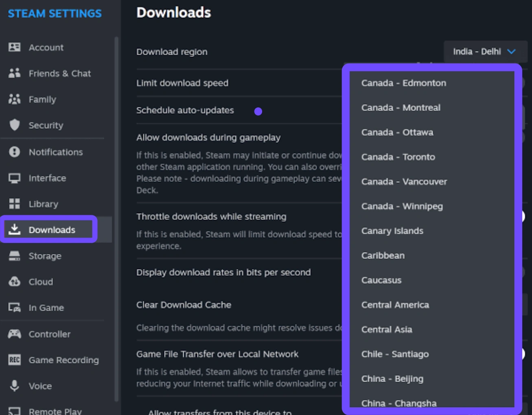This screenshot has width=532, height=415.
Task: Open Remote Play settings
Action: 55,411
